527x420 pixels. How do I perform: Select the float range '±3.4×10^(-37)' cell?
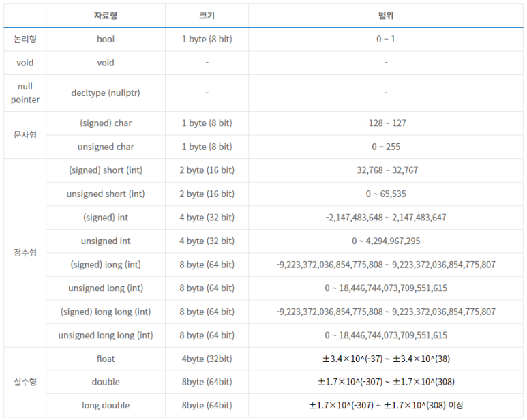[386, 359]
